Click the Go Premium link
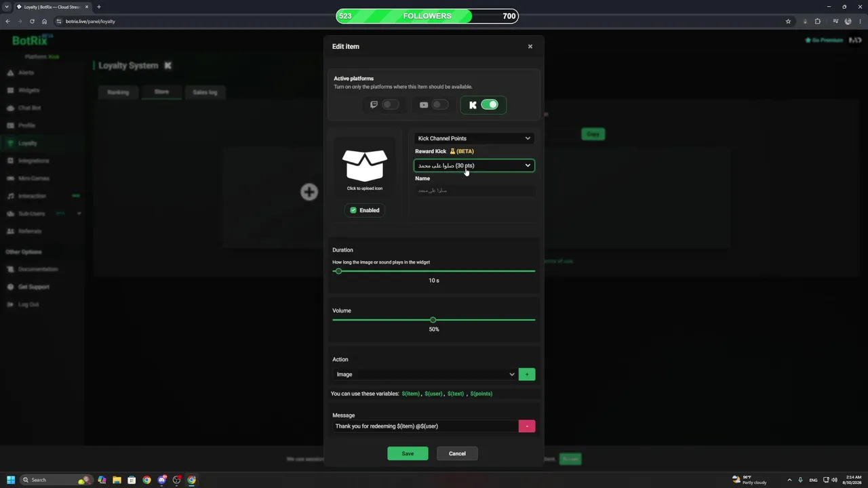The height and width of the screenshot is (488, 868). pos(824,41)
